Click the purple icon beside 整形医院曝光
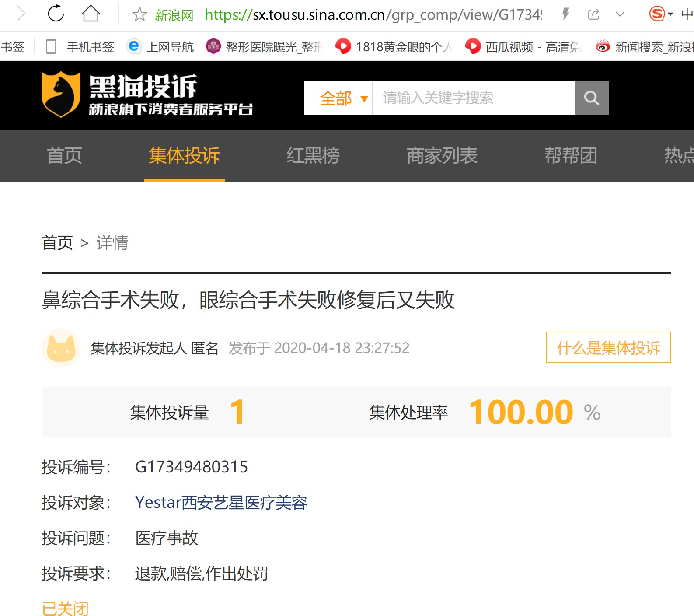694x616 pixels. pos(213,46)
